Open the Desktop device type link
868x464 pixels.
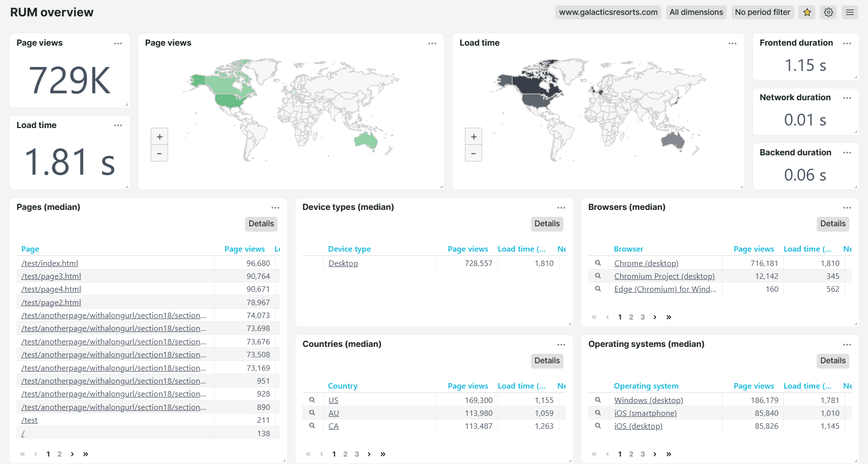343,264
